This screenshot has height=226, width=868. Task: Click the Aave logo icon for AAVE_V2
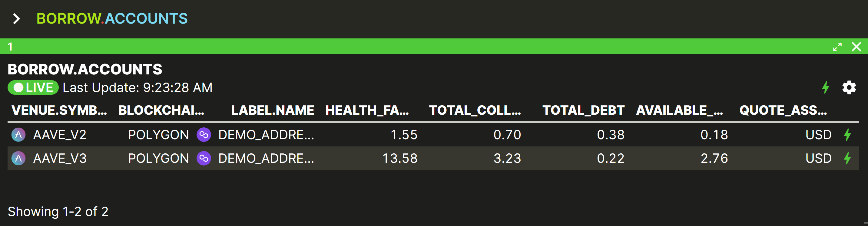[x=18, y=135]
